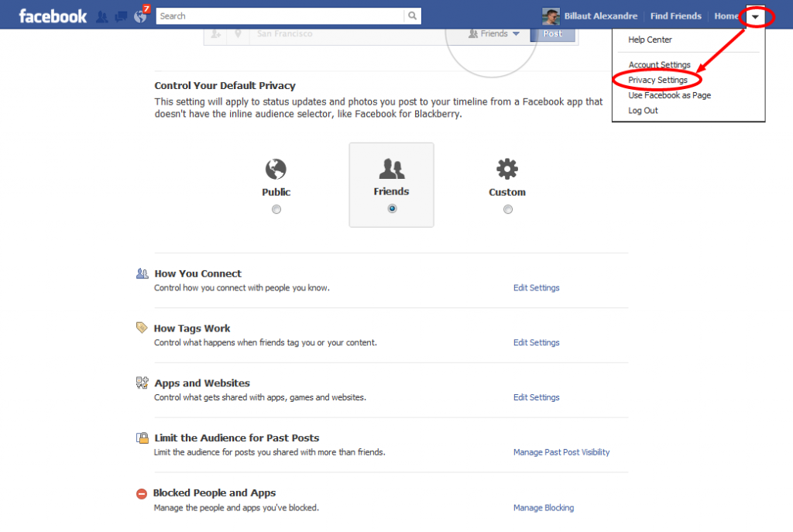This screenshot has width=793, height=532.
Task: Click the tag people icon in composer
Action: [x=216, y=34]
